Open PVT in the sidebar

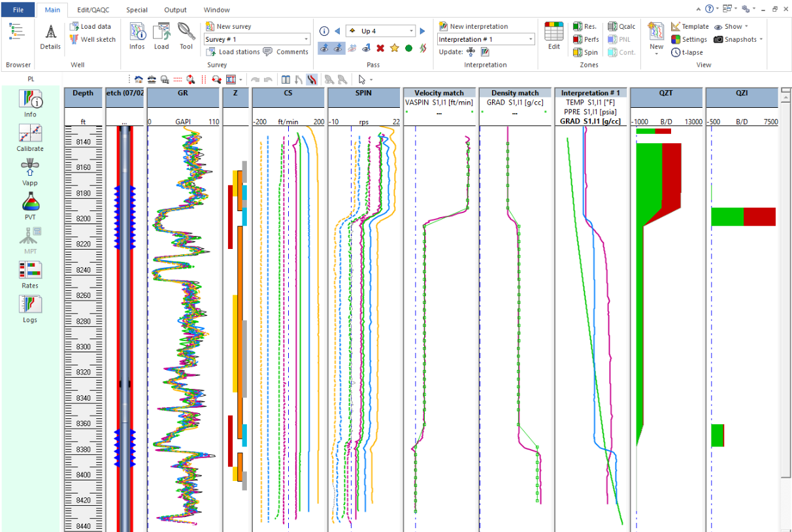tap(30, 207)
